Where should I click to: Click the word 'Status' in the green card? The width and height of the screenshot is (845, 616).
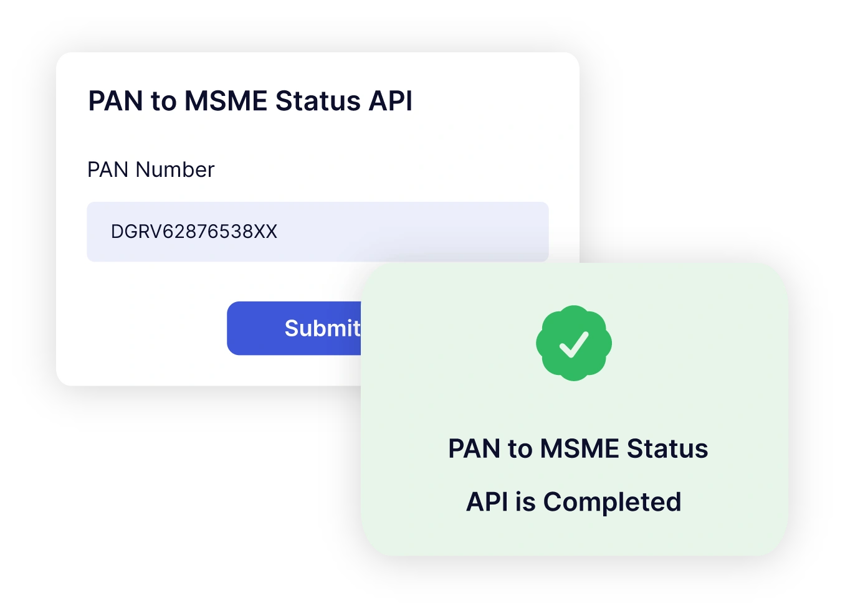[667, 448]
